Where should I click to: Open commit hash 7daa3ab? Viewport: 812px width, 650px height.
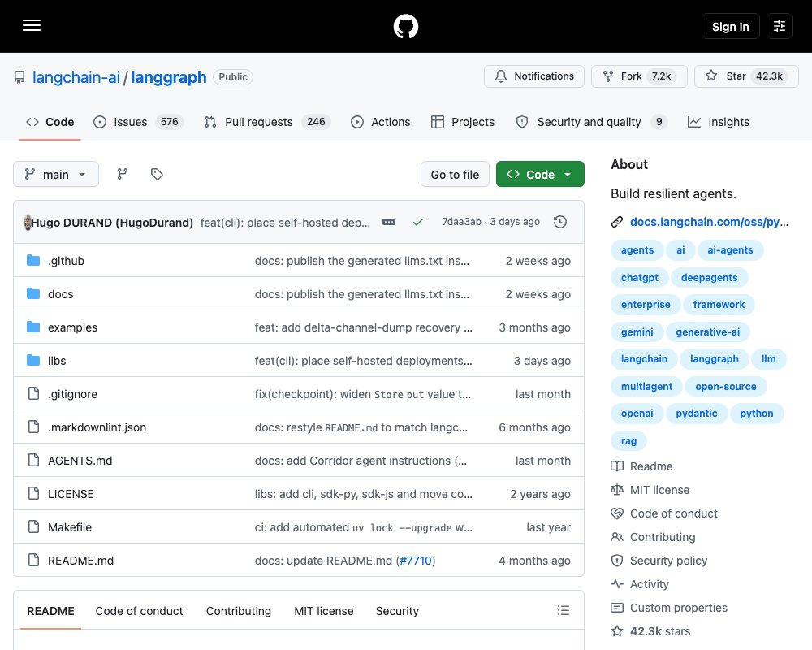pos(461,222)
